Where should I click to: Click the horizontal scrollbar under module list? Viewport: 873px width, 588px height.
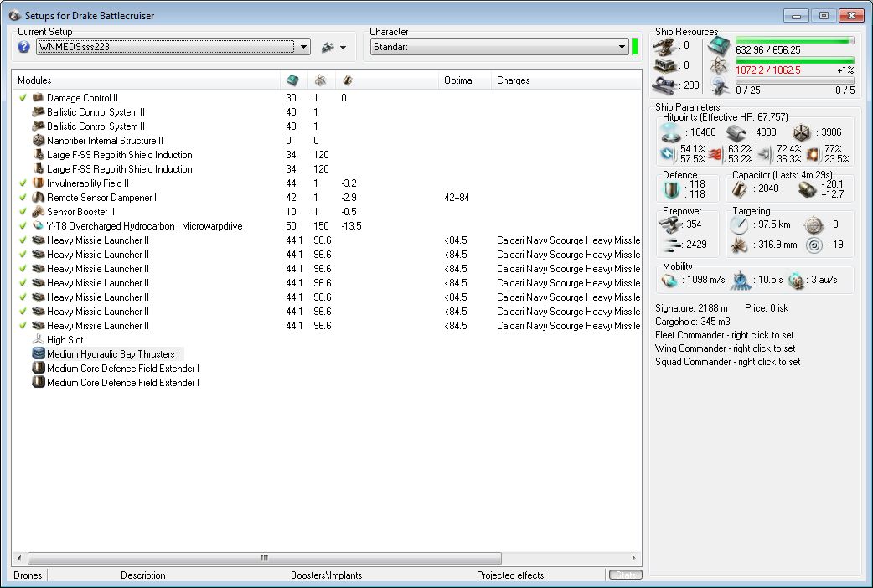click(264, 558)
